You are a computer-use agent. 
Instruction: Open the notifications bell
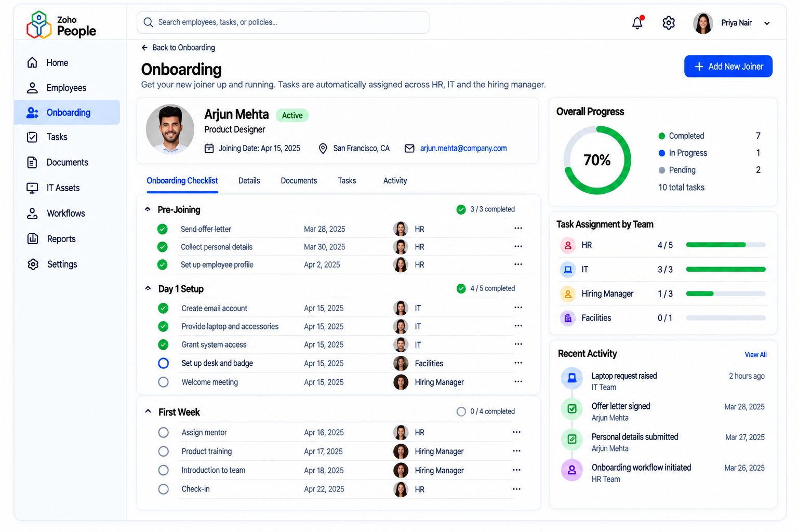tap(637, 23)
